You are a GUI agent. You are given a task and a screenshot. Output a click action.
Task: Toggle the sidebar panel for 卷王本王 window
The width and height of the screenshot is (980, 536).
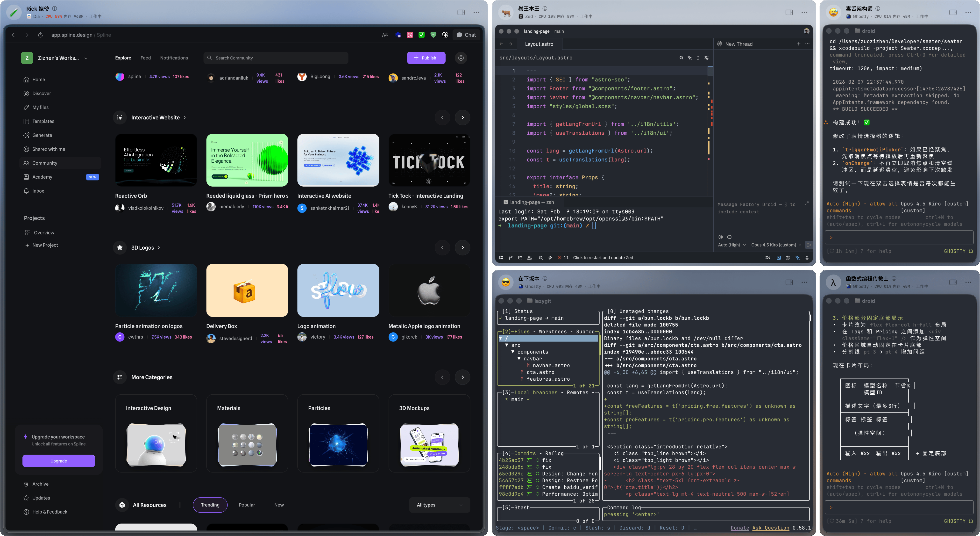(x=789, y=13)
